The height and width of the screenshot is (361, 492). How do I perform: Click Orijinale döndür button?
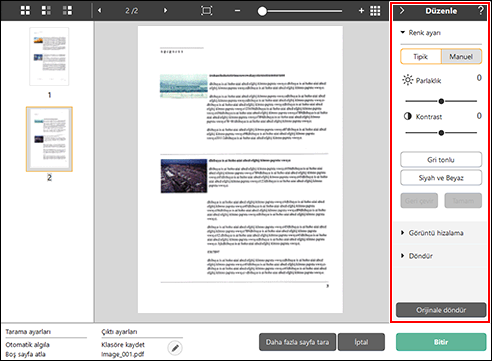(x=441, y=310)
